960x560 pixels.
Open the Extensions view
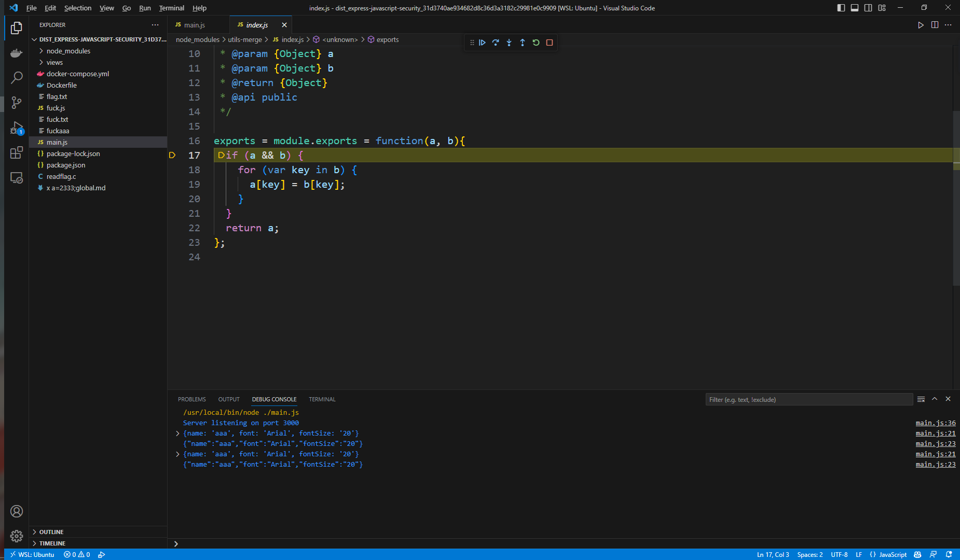[x=17, y=152]
